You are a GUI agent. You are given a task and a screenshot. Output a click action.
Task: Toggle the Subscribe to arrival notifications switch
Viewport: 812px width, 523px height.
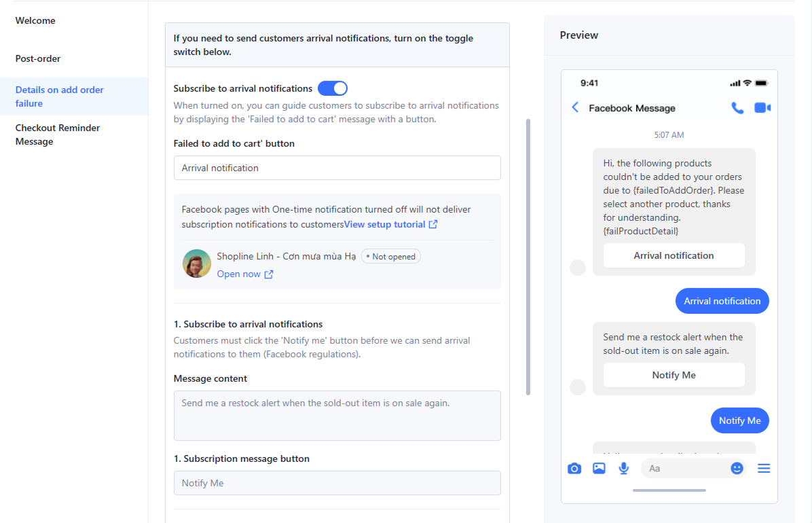333,88
